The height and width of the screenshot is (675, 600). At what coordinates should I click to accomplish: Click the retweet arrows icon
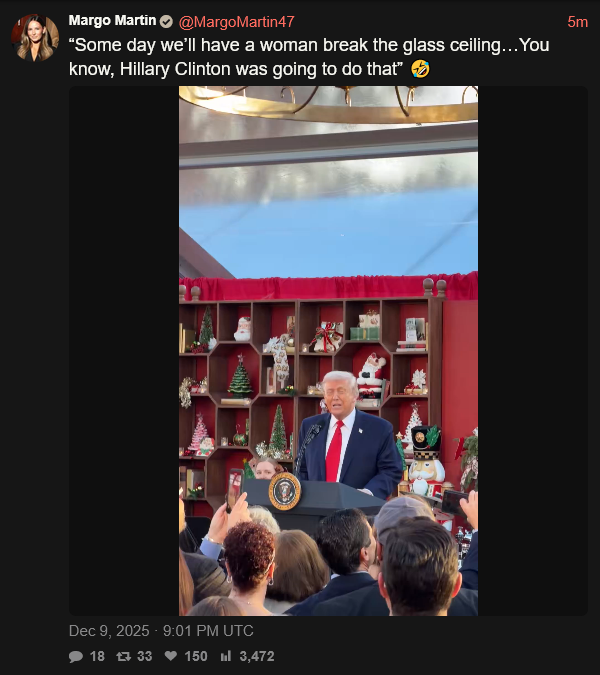coord(124,656)
